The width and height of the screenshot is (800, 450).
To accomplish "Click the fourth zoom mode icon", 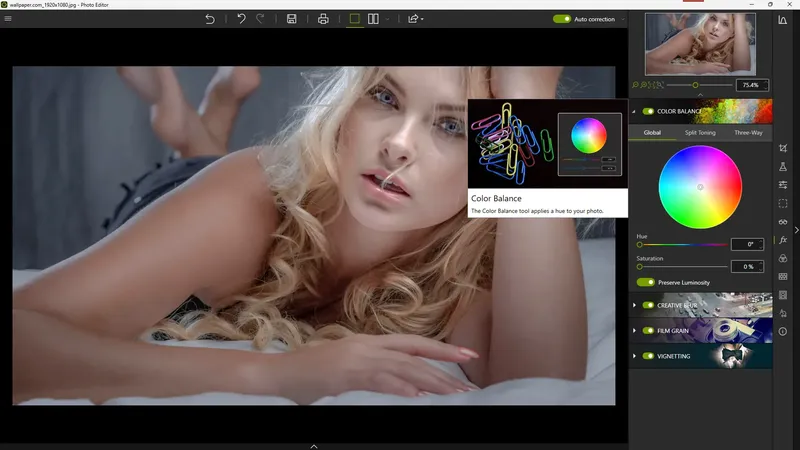I will (x=660, y=85).
